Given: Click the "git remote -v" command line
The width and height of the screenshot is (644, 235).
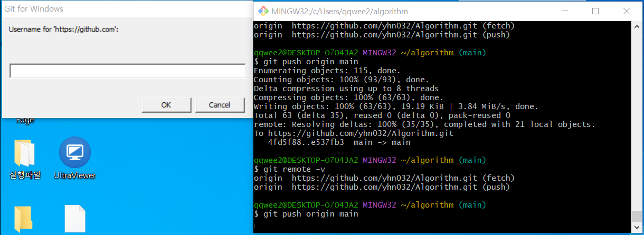Looking at the screenshot, I should click(289, 169).
